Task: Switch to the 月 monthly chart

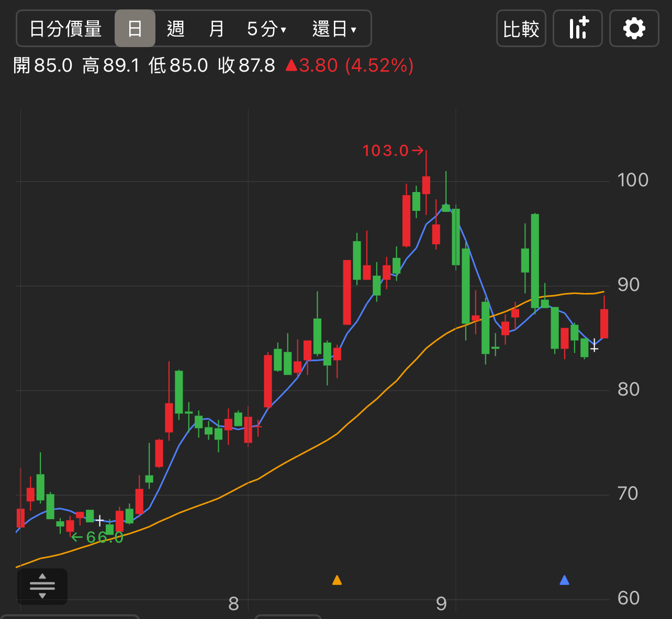Action: click(216, 29)
